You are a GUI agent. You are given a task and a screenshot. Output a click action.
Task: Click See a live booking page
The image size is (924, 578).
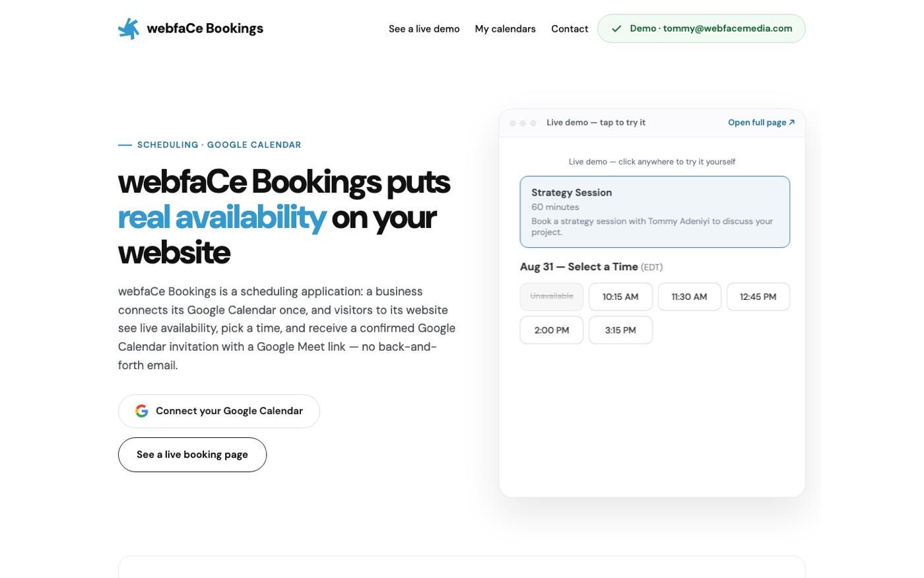(192, 454)
